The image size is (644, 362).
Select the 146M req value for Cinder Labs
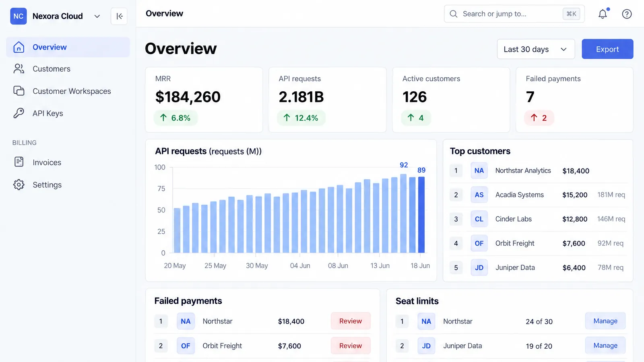click(x=611, y=219)
